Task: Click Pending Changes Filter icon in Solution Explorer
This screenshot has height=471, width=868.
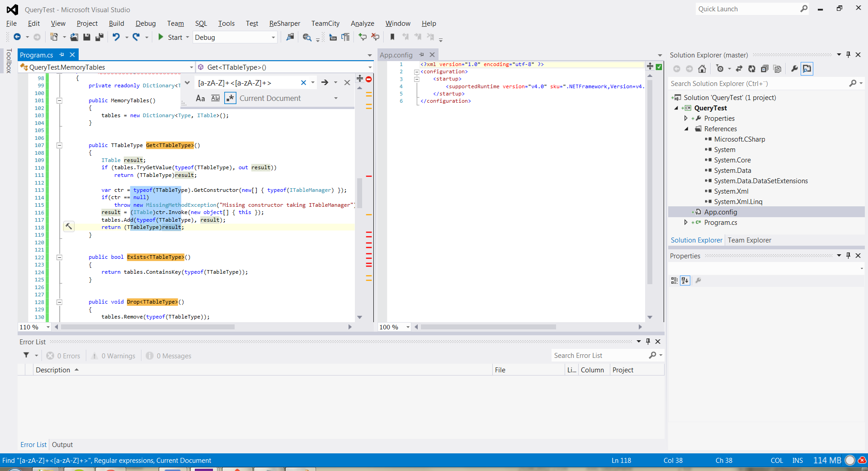Action: click(720, 69)
